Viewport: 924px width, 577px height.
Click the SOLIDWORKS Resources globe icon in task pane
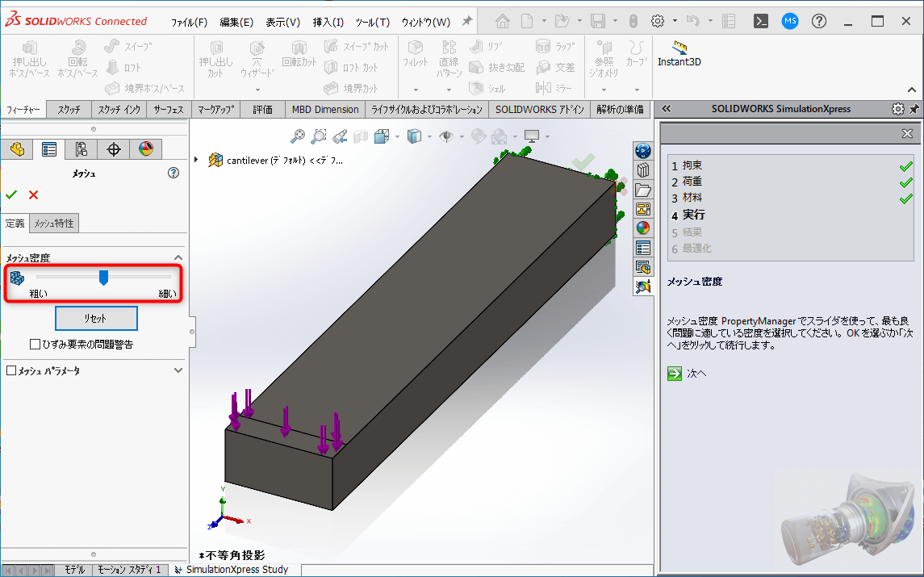(642, 150)
